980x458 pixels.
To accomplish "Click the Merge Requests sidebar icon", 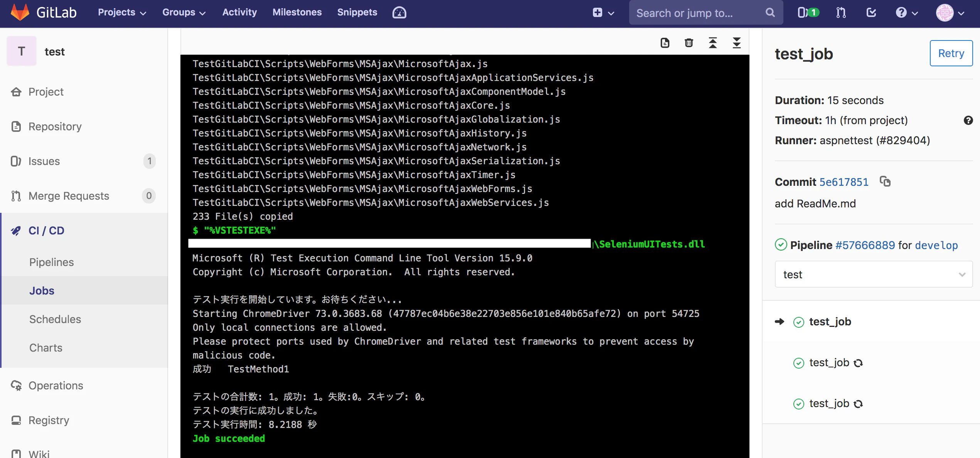I will [16, 196].
